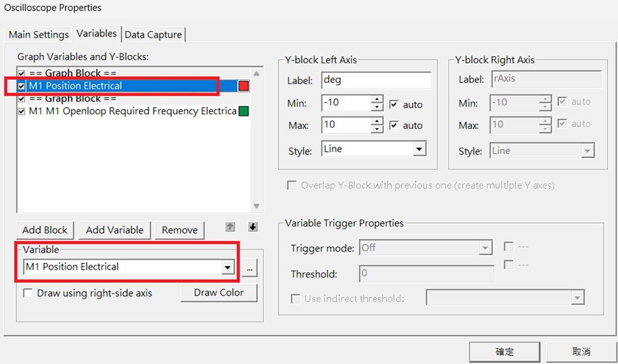Increase the left axis Min spinner

[x=377, y=99]
